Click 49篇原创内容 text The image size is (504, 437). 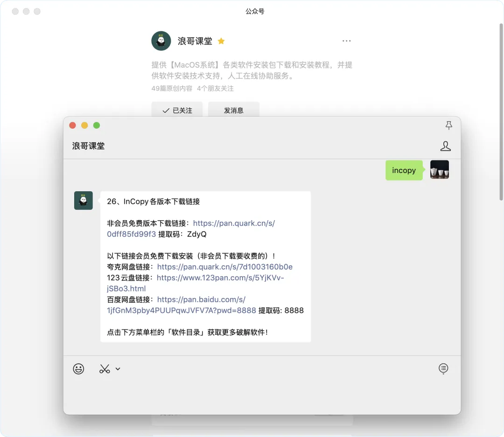172,88
